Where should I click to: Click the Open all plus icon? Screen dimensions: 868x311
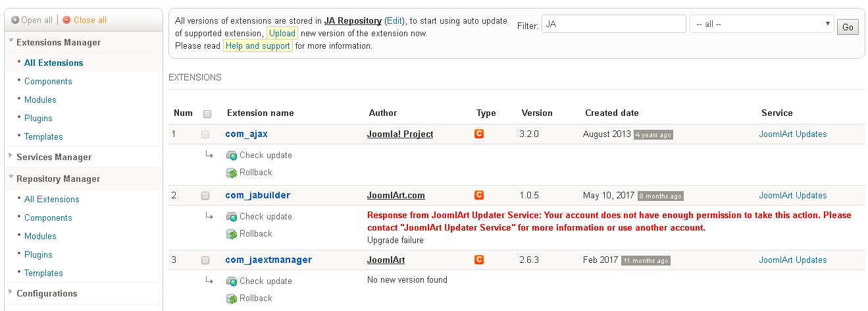click(15, 20)
